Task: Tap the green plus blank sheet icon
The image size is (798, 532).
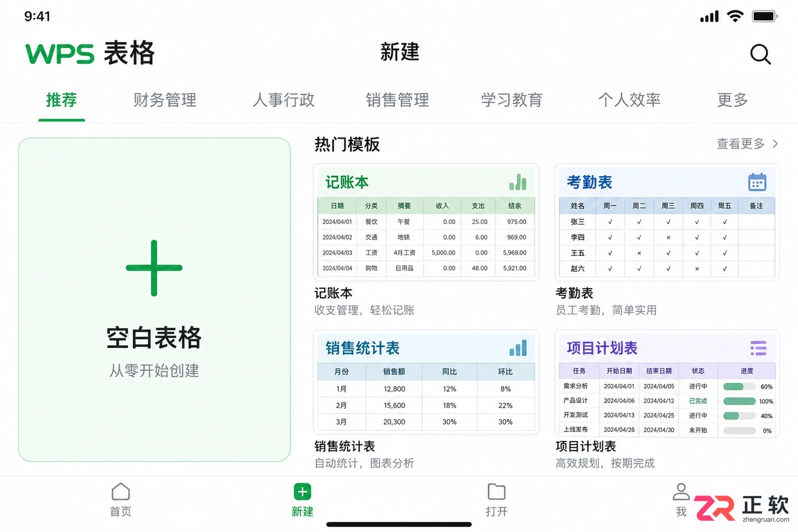Action: tap(154, 268)
